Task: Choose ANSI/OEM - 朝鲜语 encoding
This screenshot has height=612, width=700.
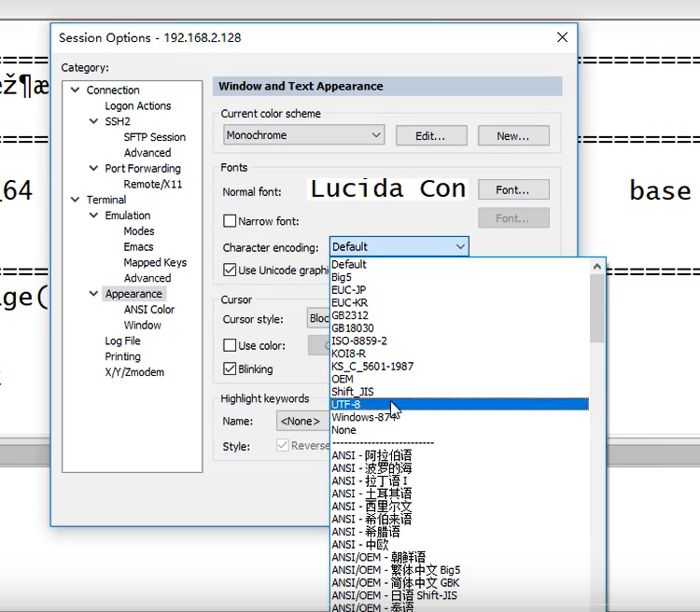Action: 459,557
